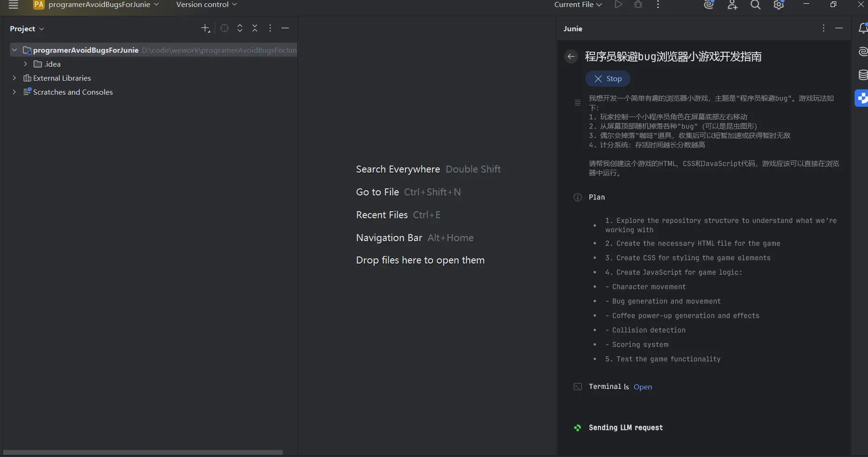Click plan step 'Create the necessary HTML file'
868x457 pixels.
[693, 243]
